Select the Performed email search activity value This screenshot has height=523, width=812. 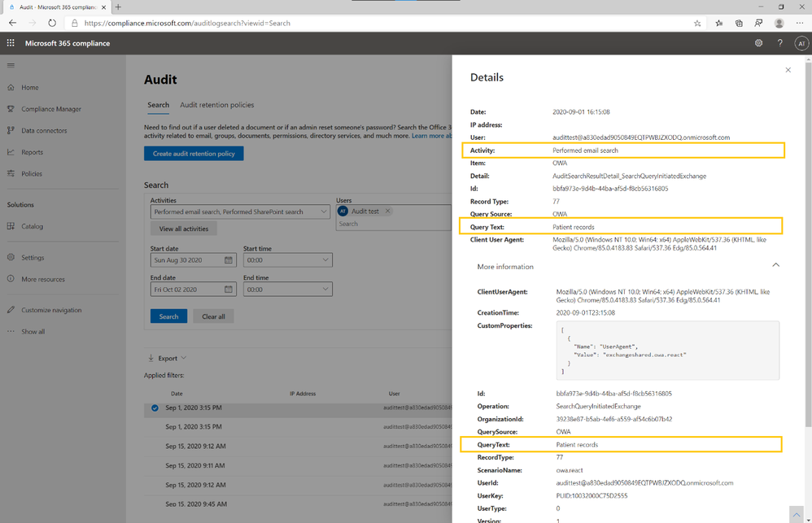(x=585, y=150)
